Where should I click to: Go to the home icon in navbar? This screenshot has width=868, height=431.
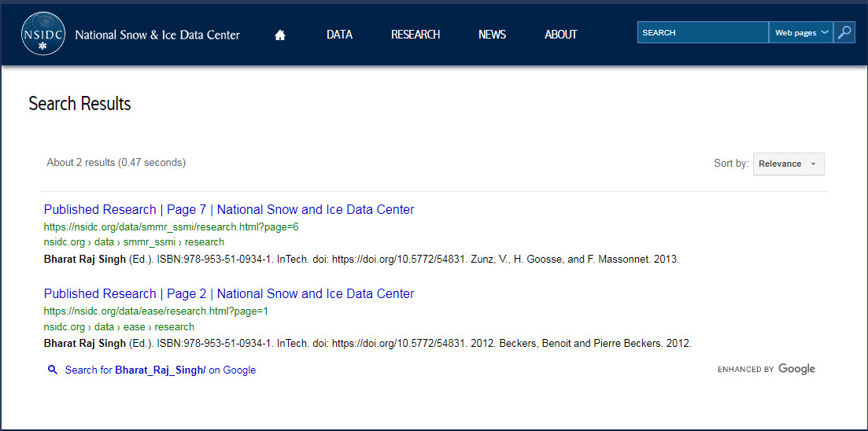coord(280,35)
